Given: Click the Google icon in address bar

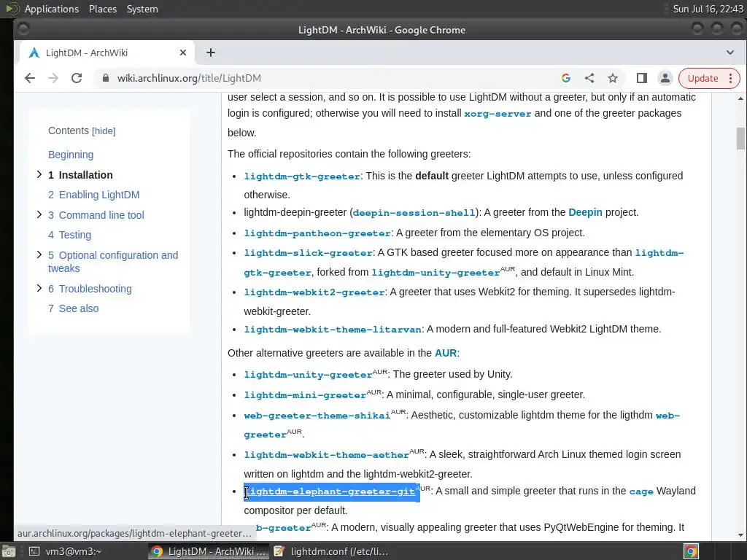Looking at the screenshot, I should [x=566, y=78].
